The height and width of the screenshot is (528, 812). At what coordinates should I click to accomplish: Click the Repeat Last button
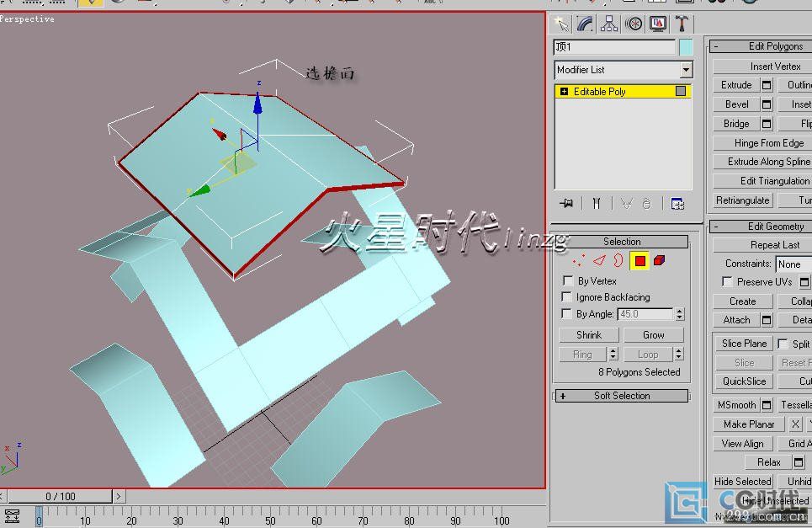[762, 244]
